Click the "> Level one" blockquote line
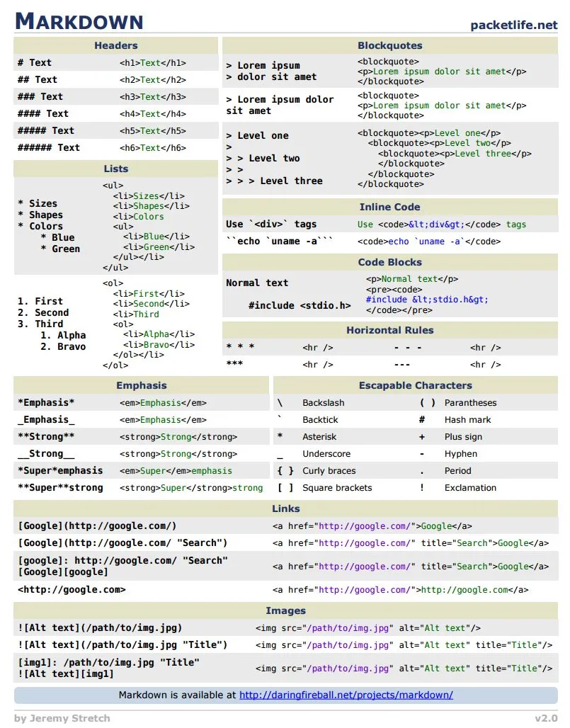570x728 pixels. [x=258, y=135]
